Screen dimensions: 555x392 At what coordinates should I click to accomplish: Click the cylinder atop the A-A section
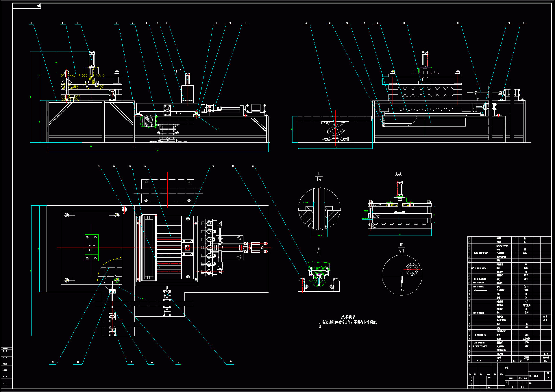point(399,189)
